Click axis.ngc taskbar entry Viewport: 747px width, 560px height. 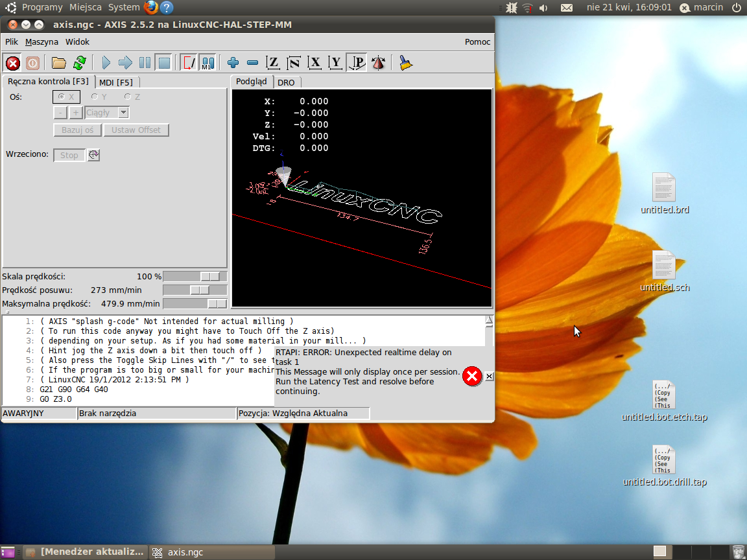coord(212,552)
